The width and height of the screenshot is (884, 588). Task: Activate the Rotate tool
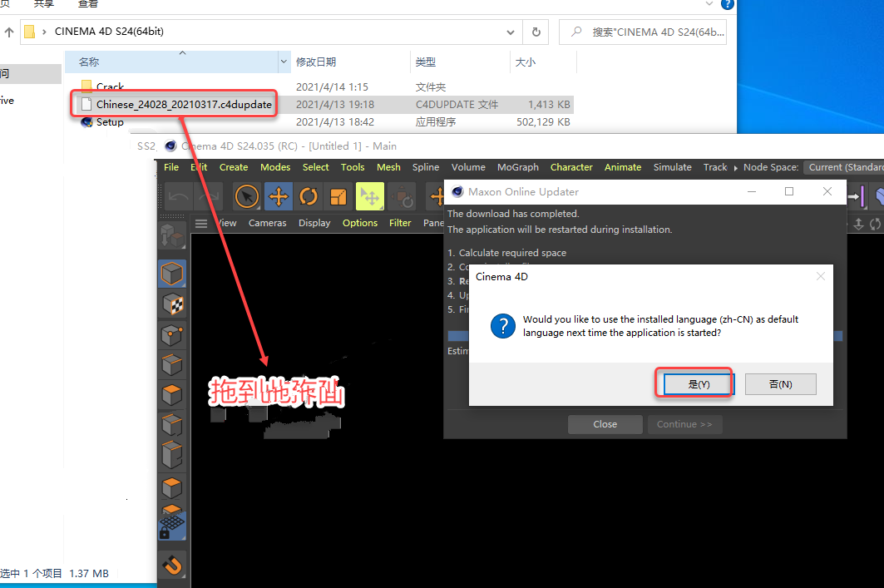pyautogui.click(x=308, y=197)
